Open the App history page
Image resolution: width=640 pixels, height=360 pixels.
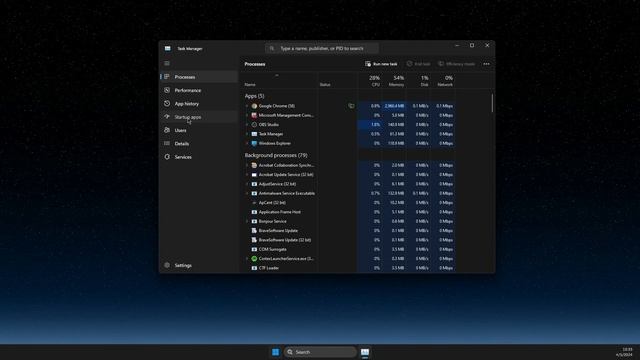(199, 104)
